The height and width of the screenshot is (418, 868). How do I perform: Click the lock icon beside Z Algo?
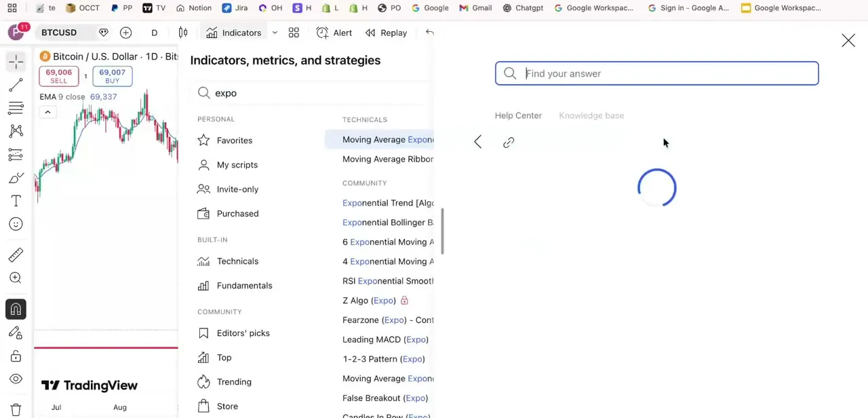[x=404, y=301]
